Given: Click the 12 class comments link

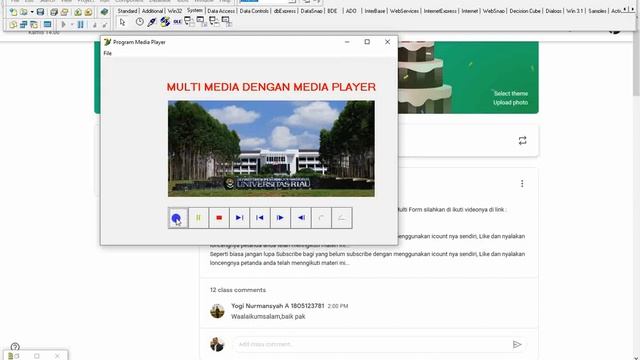Looking at the screenshot, I should tap(238, 290).
